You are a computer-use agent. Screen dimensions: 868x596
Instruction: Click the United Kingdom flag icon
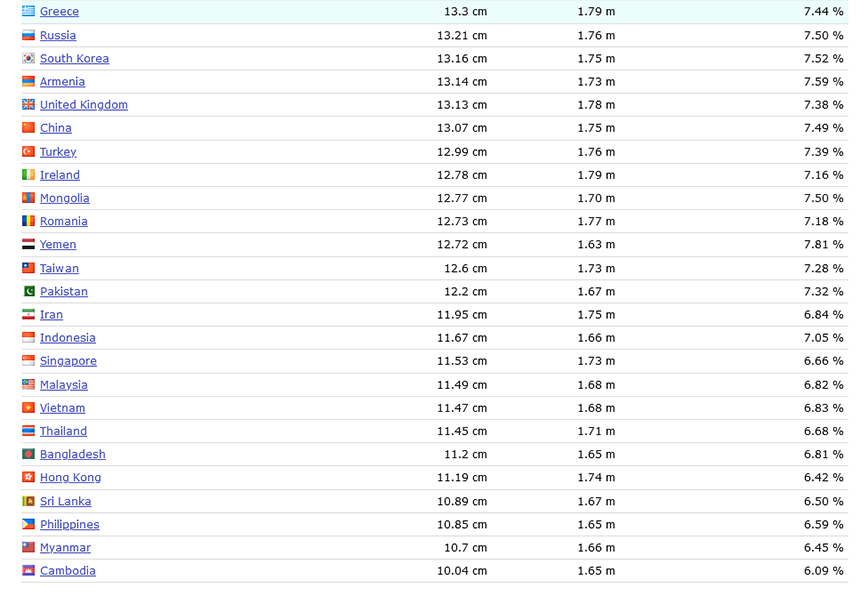click(x=28, y=104)
